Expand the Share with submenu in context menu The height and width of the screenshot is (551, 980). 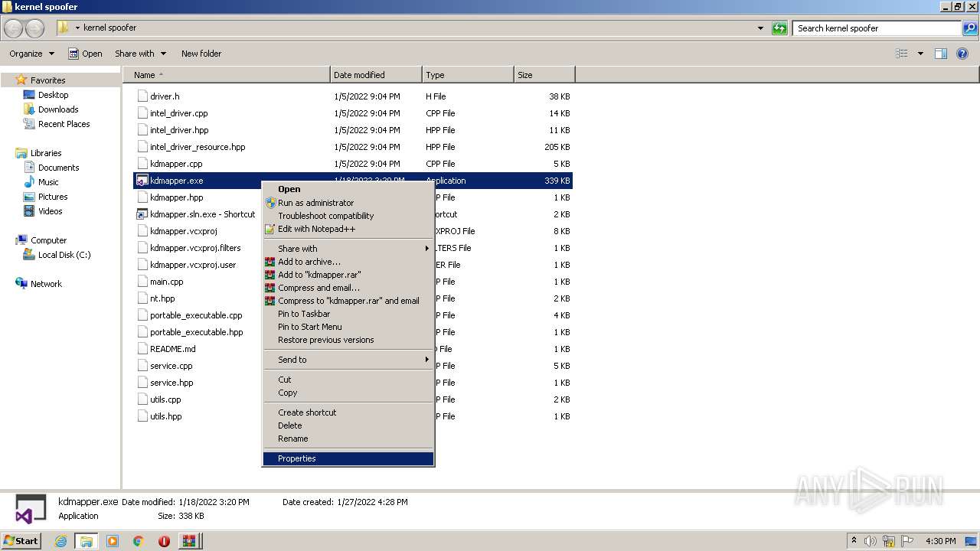point(348,249)
